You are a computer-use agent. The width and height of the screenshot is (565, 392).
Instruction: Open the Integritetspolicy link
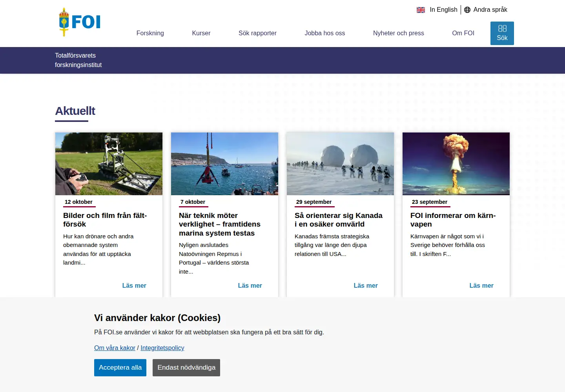(162, 348)
